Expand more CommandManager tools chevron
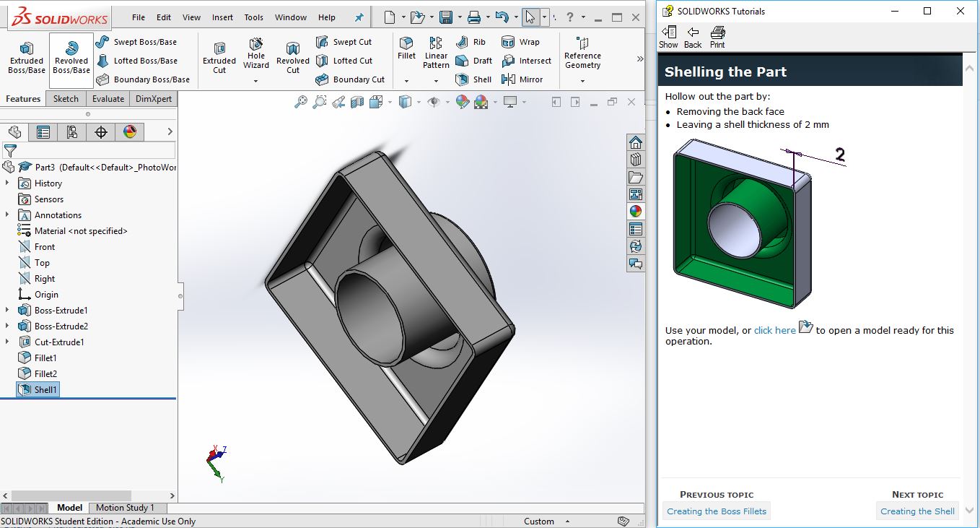Image resolution: width=980 pixels, height=528 pixels. (x=639, y=59)
